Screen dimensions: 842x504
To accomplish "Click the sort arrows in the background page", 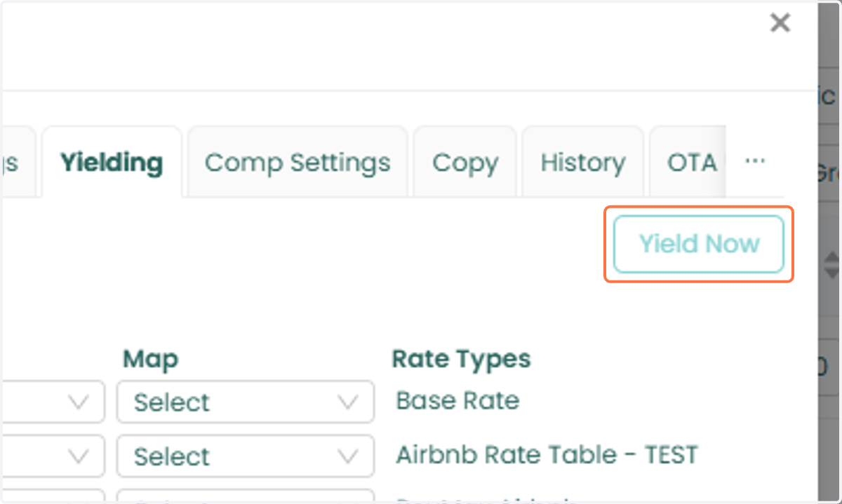I will [831, 265].
